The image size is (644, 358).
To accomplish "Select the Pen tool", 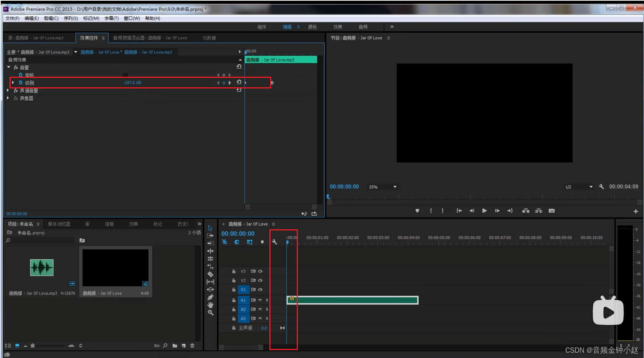I will coord(210,297).
